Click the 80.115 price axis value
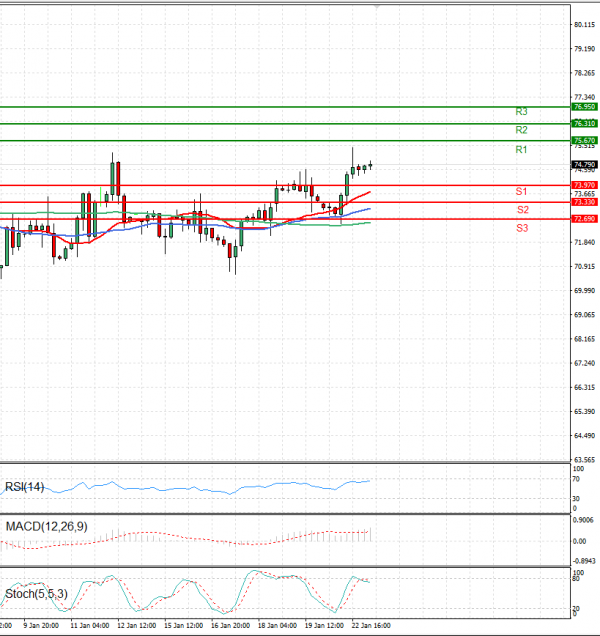Image resolution: width=600 pixels, height=636 pixels. pyautogui.click(x=585, y=25)
